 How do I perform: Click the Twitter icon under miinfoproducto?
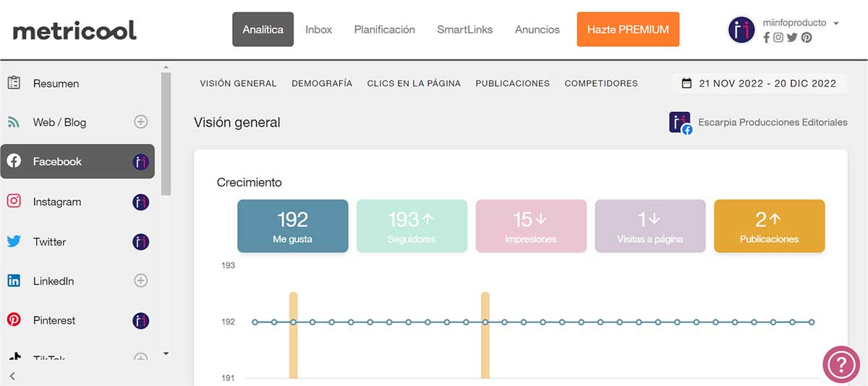point(792,38)
